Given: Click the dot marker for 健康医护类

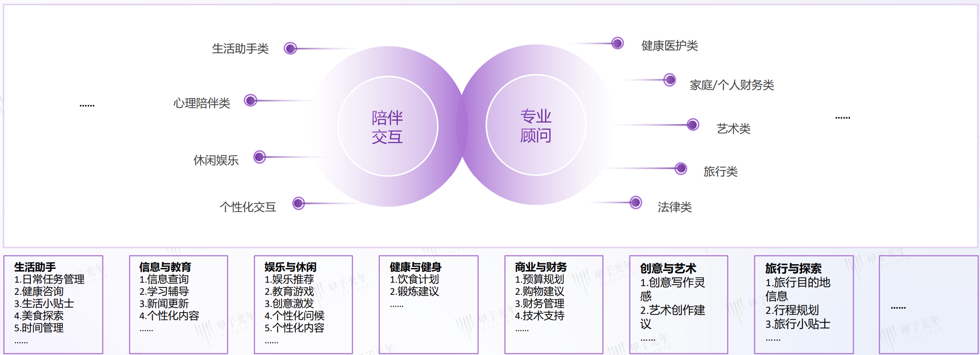Looking at the screenshot, I should coord(617,43).
